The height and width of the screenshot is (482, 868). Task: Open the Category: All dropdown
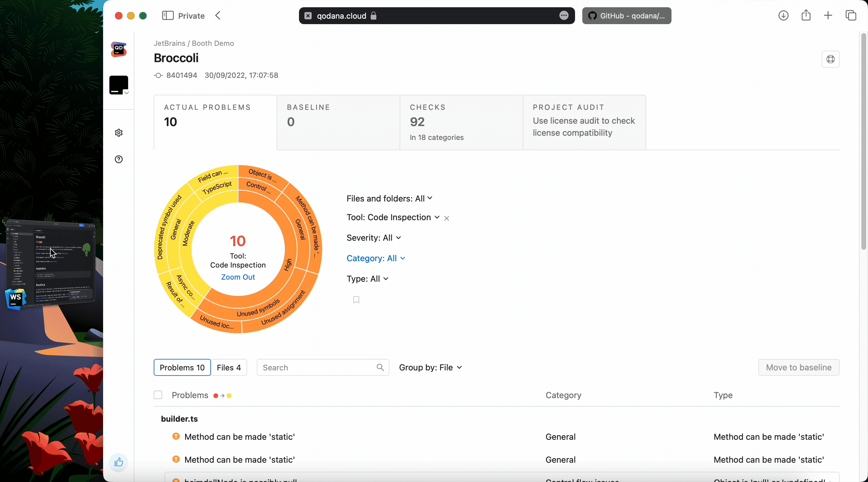click(376, 258)
